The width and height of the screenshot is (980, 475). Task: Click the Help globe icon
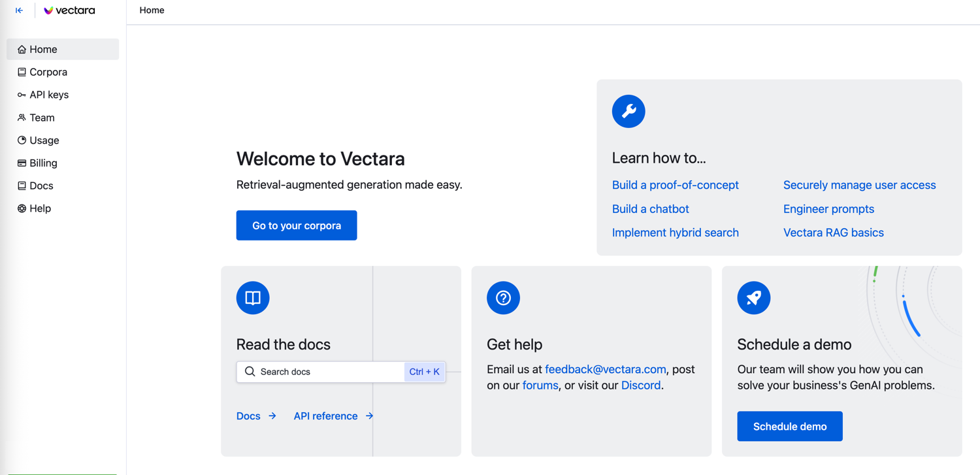click(22, 208)
